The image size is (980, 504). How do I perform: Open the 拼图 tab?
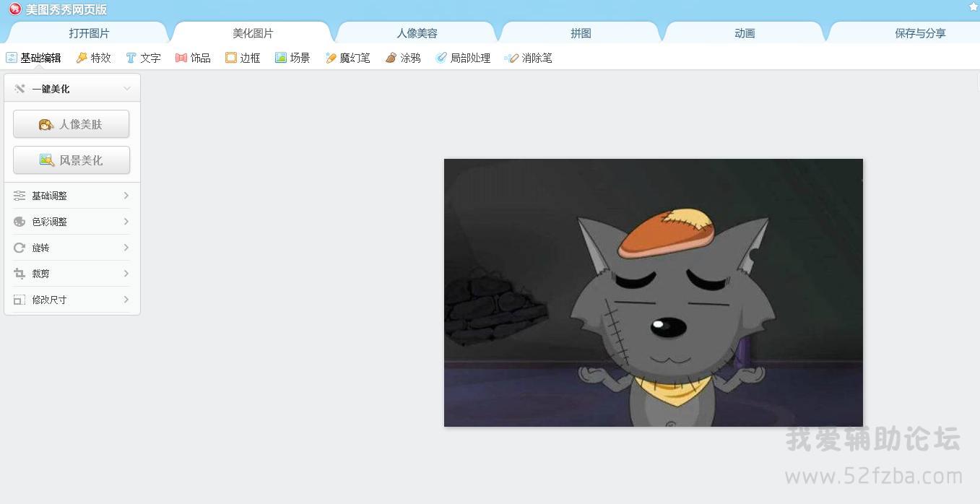(581, 33)
